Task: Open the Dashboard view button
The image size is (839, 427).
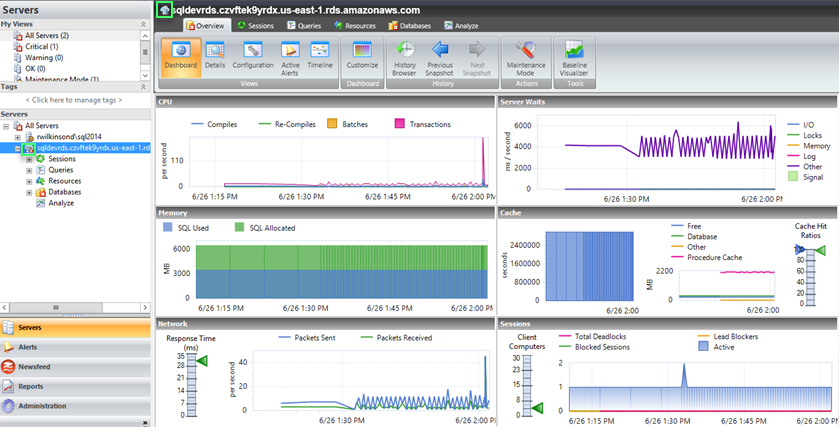Action: tap(181, 57)
